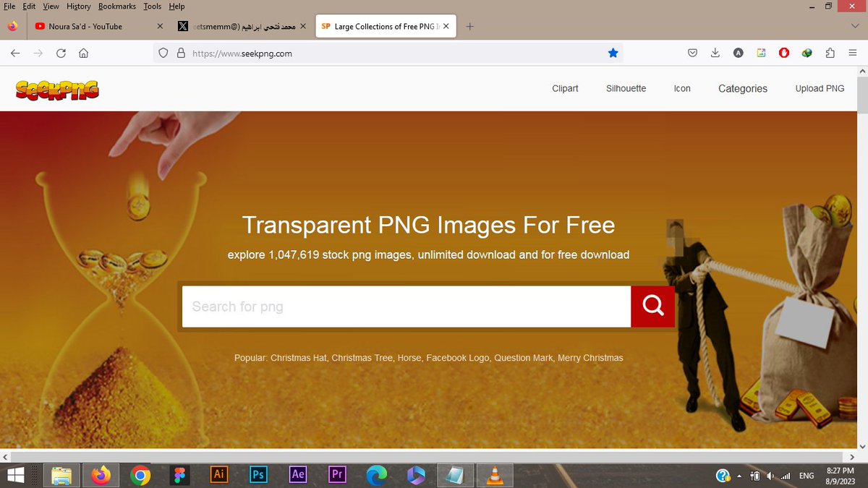868x488 pixels.
Task: Open the Firefox downloads panel
Action: point(715,53)
